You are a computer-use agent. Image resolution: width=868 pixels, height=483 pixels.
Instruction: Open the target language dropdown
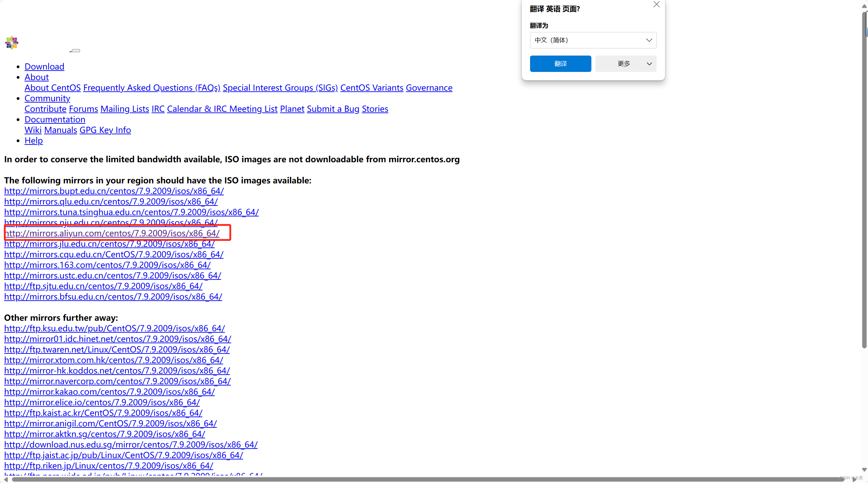pos(593,40)
